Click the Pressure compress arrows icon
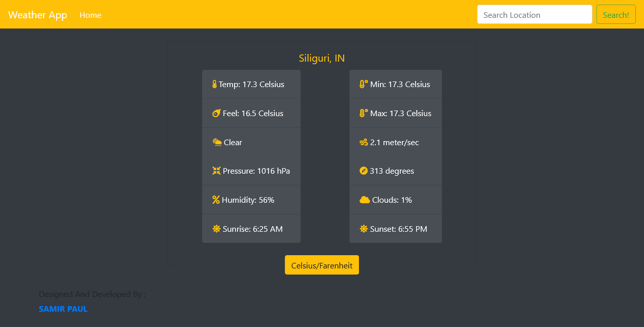Screen dimensions: 644x327 point(216,171)
